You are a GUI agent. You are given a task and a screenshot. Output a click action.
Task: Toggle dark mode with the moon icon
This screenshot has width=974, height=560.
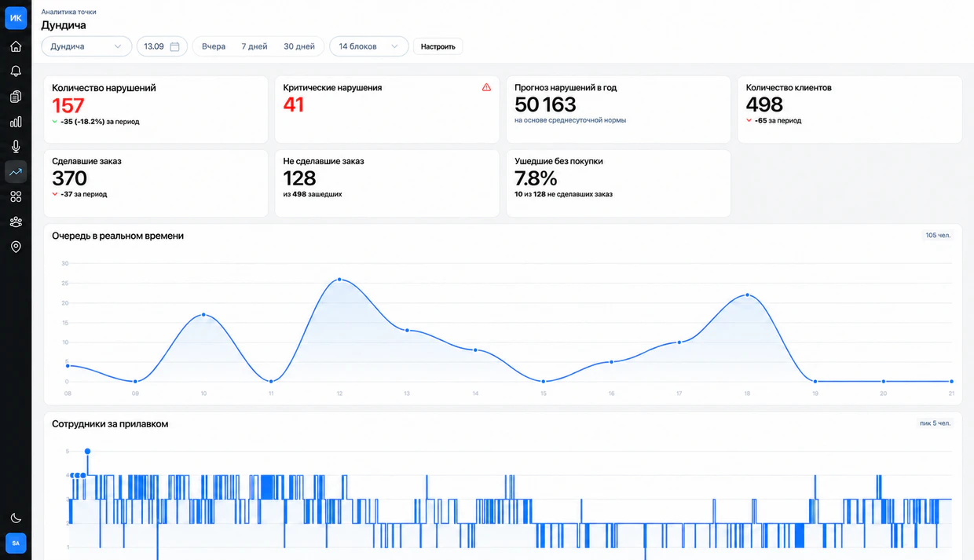click(x=16, y=518)
